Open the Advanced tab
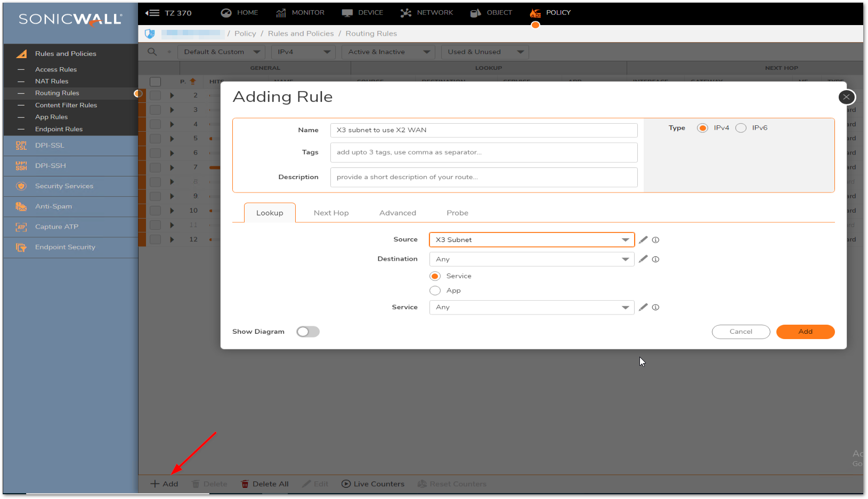Viewport: 868px width, 499px height. pyautogui.click(x=398, y=213)
